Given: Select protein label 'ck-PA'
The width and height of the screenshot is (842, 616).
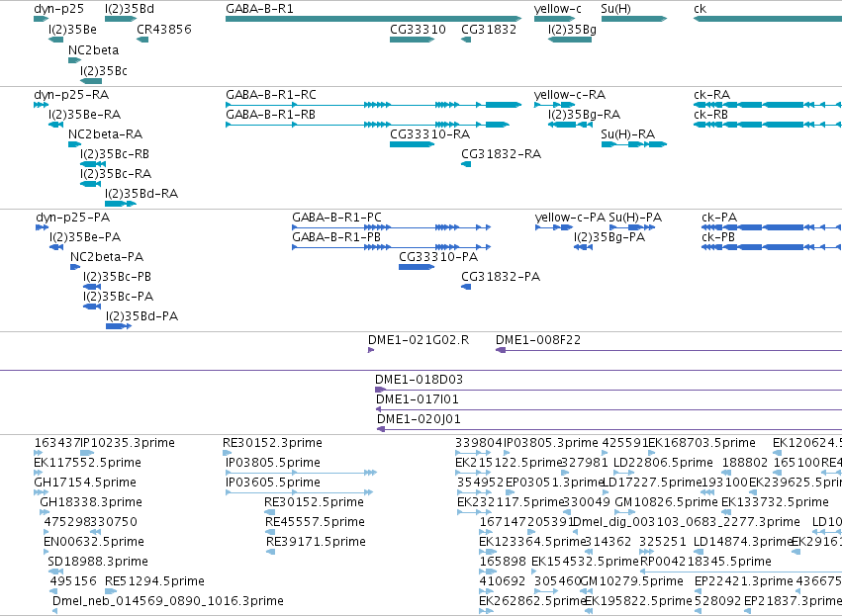Looking at the screenshot, I should click(719, 218).
